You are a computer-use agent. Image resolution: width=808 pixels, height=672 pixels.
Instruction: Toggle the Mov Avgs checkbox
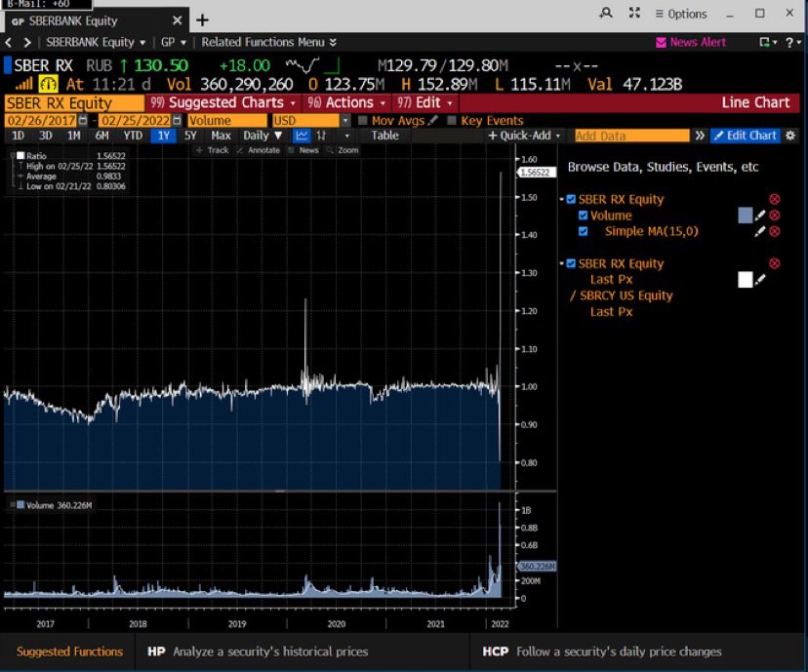coord(363,121)
